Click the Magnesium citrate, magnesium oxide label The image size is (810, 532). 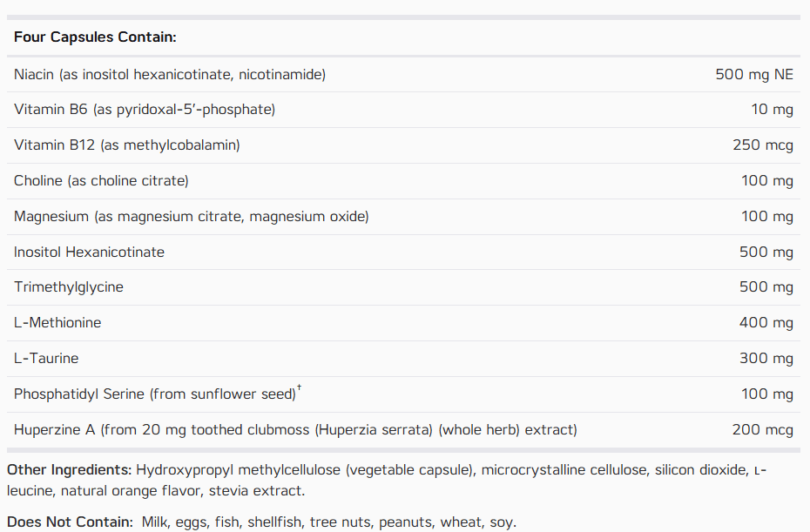coord(191,217)
